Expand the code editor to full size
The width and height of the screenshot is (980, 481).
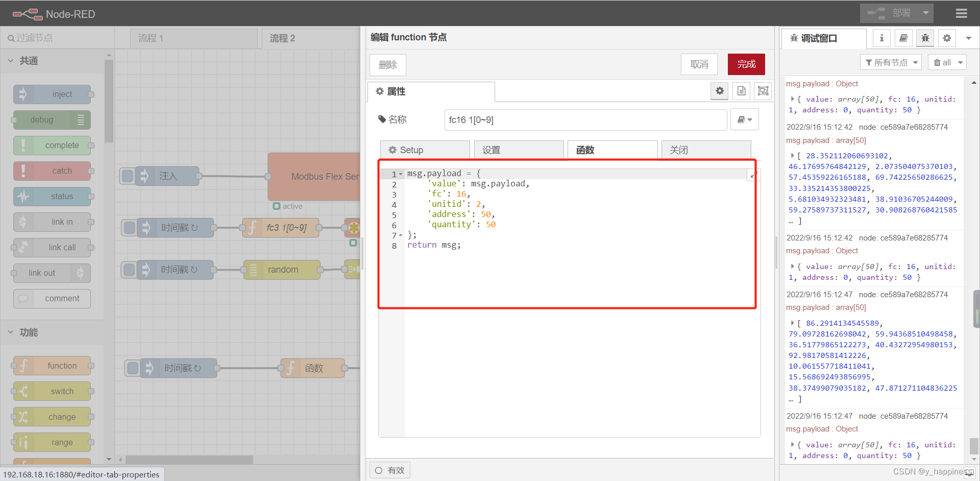(752, 176)
